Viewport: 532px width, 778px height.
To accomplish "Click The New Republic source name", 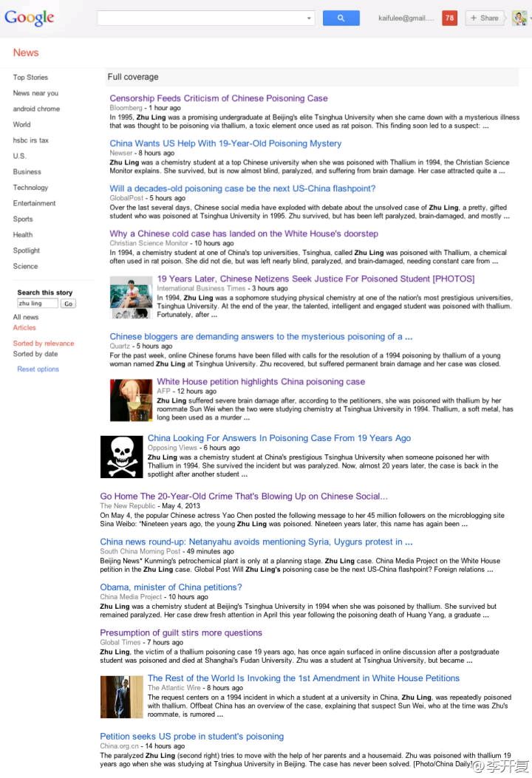I will click(x=128, y=505).
